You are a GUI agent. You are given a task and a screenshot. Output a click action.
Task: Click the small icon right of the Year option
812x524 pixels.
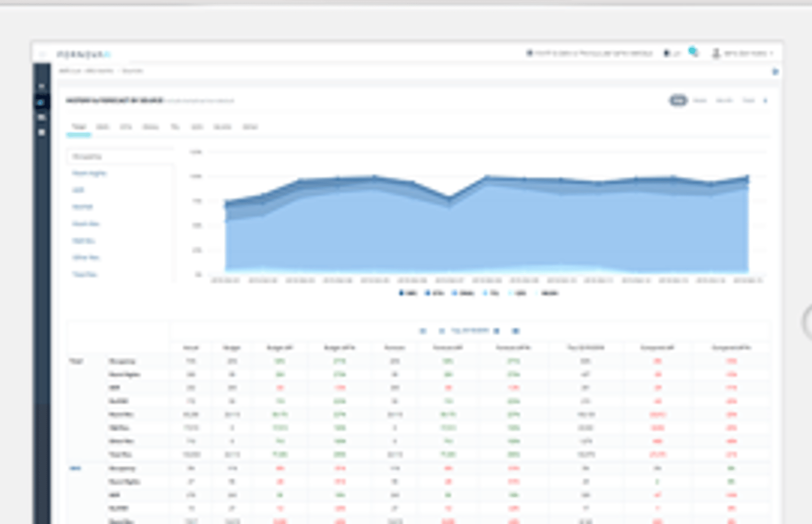(x=765, y=101)
